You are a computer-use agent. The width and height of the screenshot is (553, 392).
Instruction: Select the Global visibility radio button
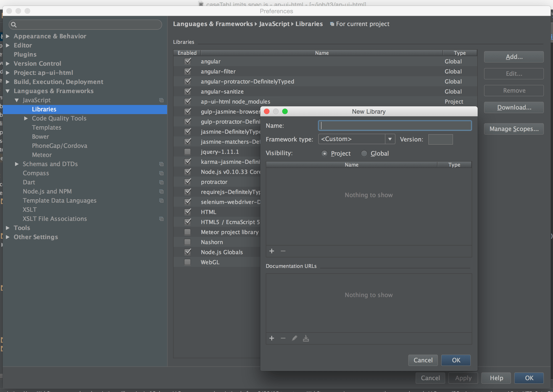tap(364, 154)
